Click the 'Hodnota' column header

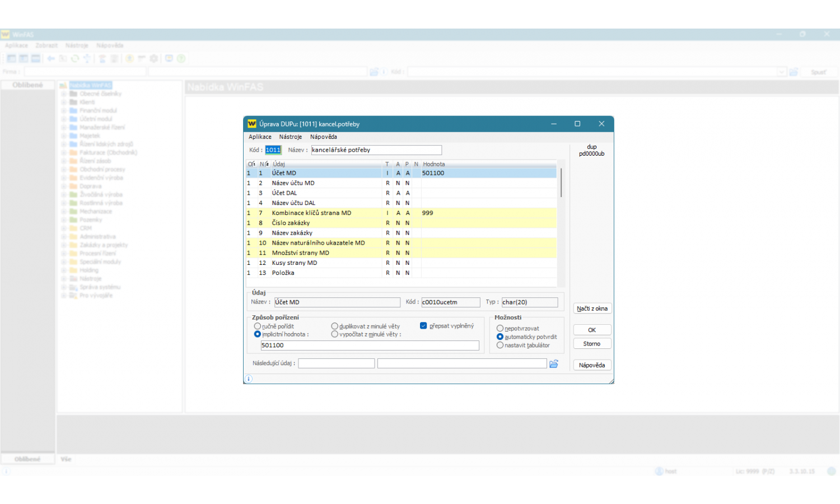tap(489, 164)
